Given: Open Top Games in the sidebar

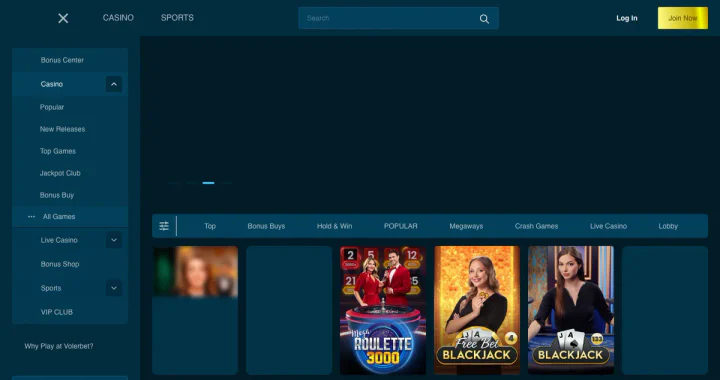Looking at the screenshot, I should pos(58,151).
